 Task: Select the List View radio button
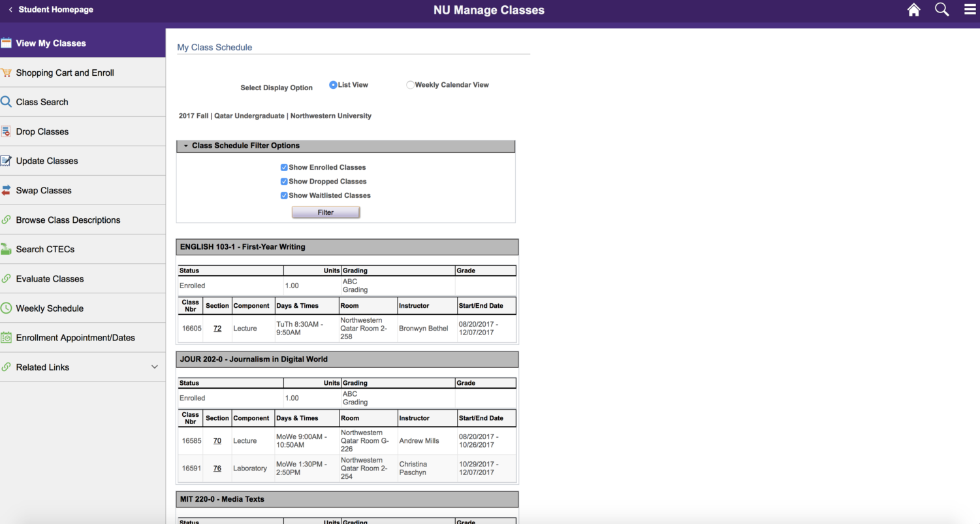pyautogui.click(x=333, y=85)
